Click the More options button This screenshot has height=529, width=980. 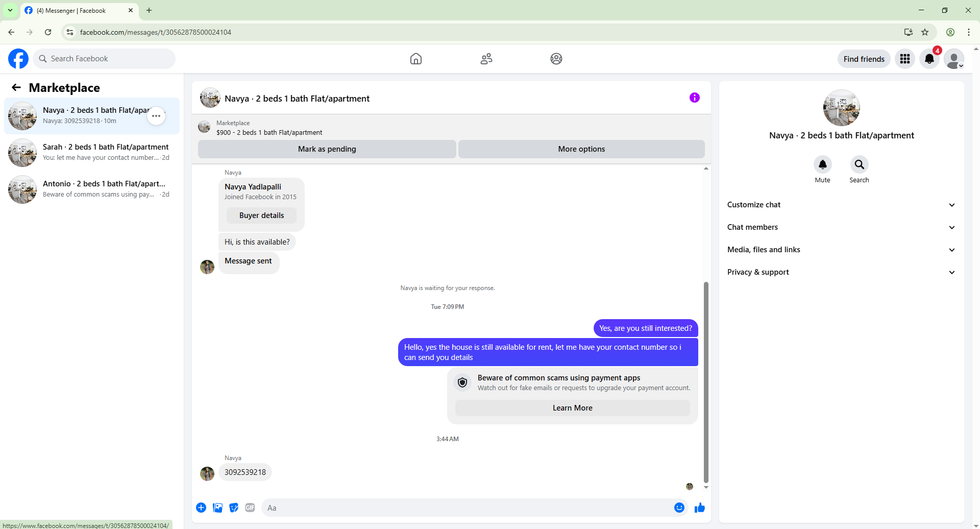coord(581,149)
